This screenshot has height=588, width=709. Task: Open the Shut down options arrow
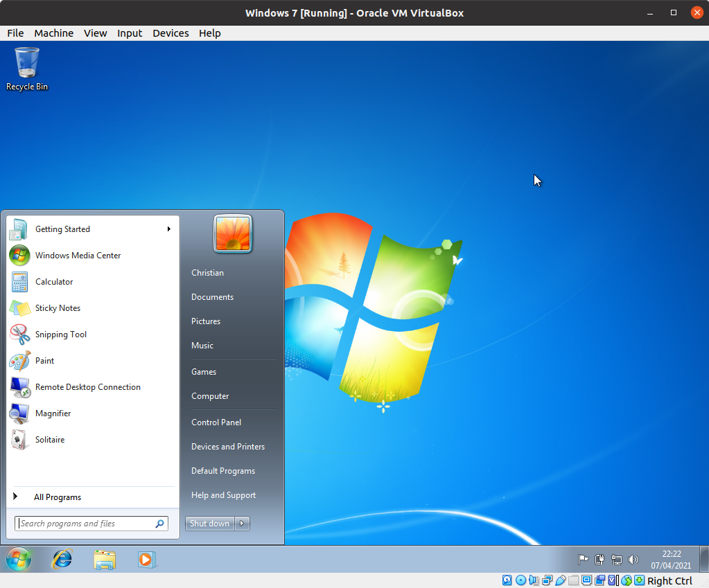click(x=243, y=523)
